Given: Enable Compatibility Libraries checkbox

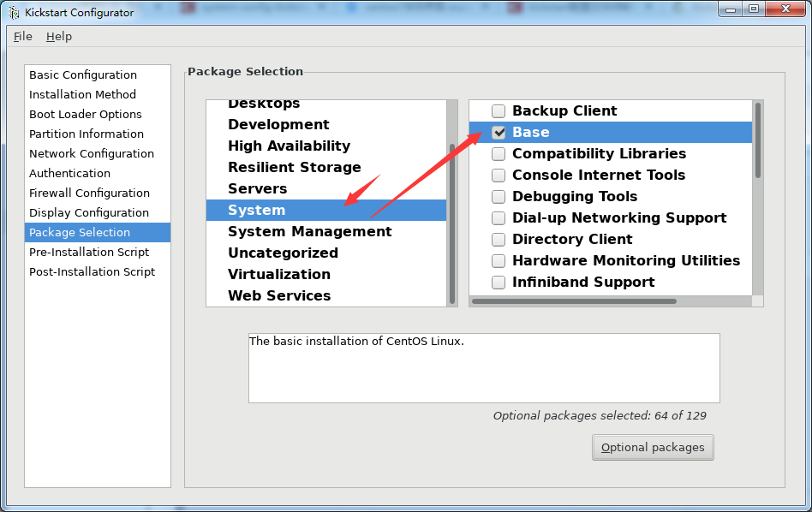Looking at the screenshot, I should point(499,154).
